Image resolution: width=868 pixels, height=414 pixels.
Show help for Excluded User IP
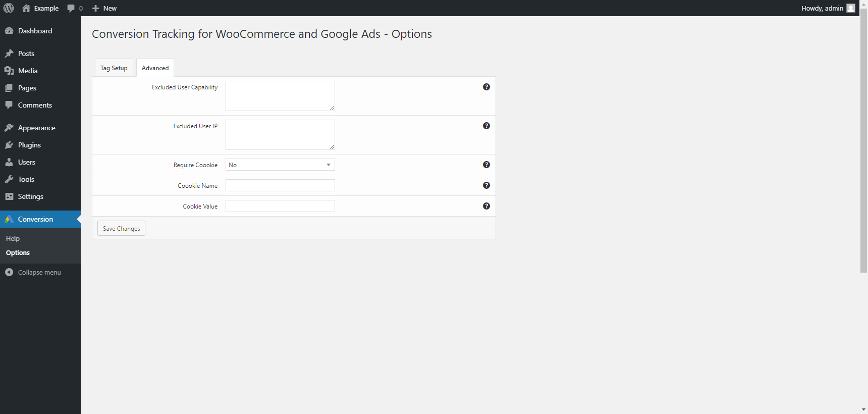pos(486,126)
